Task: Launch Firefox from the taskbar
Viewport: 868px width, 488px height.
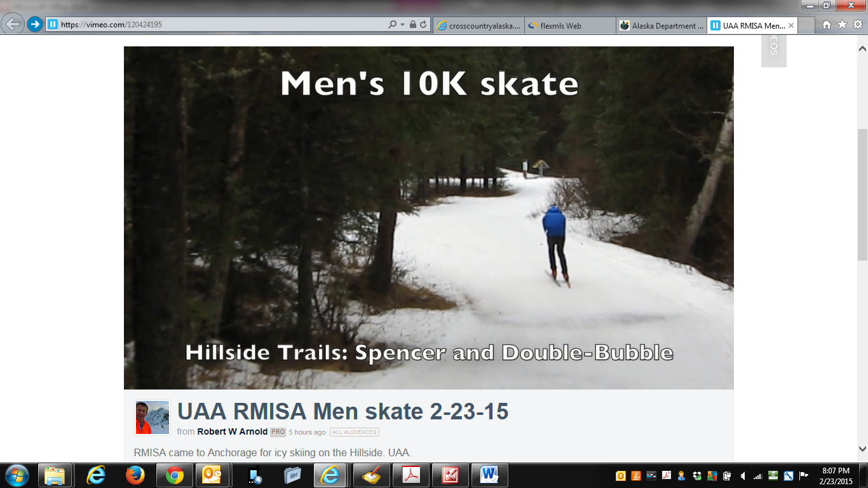Action: [135, 475]
